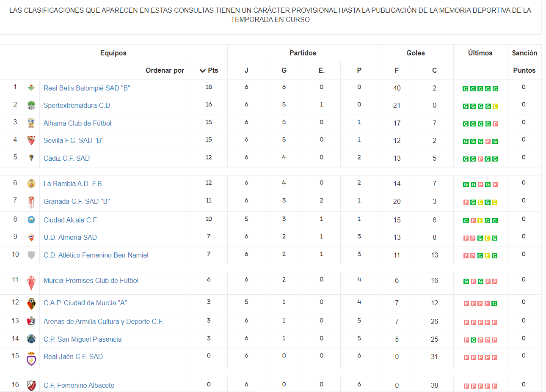
Task: Click Arenas de Armilla goals against 26
Action: (x=434, y=321)
